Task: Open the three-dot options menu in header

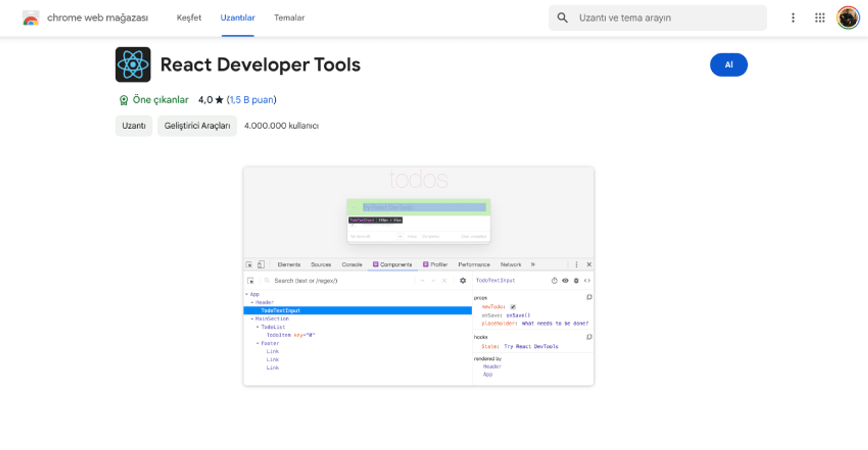Action: pos(793,18)
